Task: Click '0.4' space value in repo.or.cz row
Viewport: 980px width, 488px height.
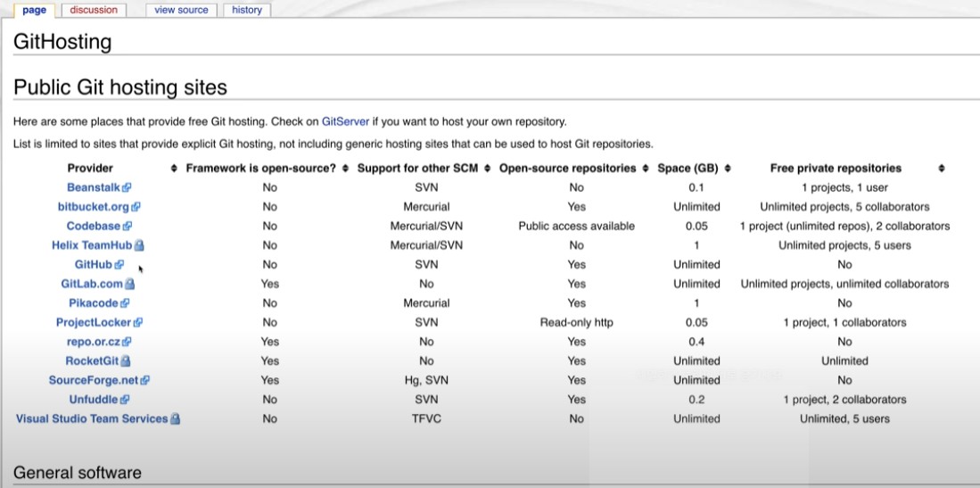Action: coord(696,343)
